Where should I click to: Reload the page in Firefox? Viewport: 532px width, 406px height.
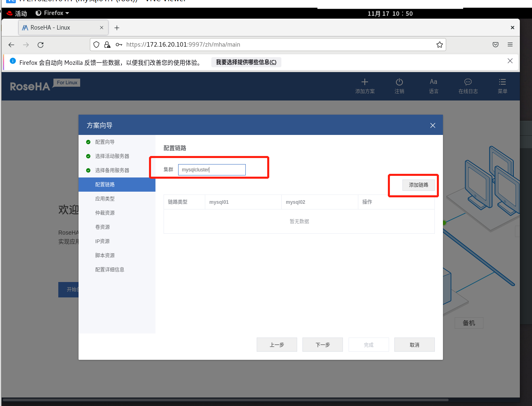(x=40, y=45)
